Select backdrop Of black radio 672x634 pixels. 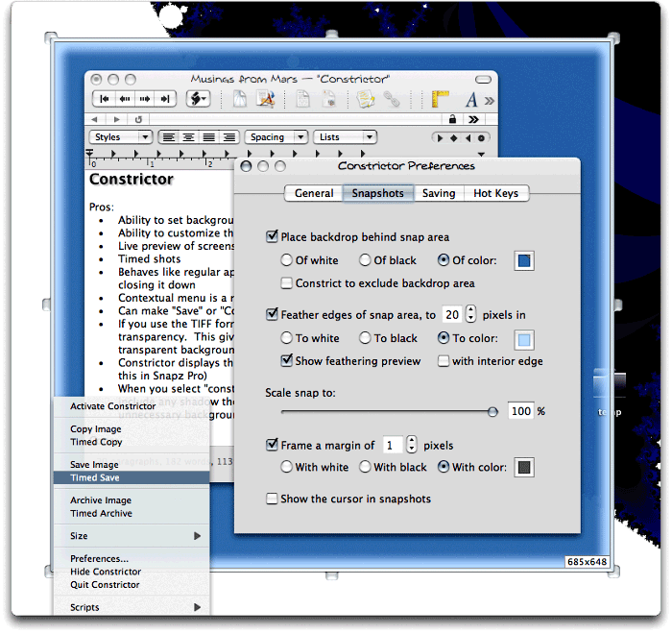point(365,260)
